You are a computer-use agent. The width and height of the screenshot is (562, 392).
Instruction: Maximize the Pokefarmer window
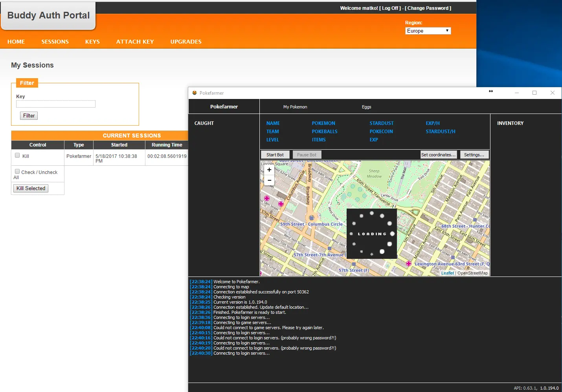[534, 93]
